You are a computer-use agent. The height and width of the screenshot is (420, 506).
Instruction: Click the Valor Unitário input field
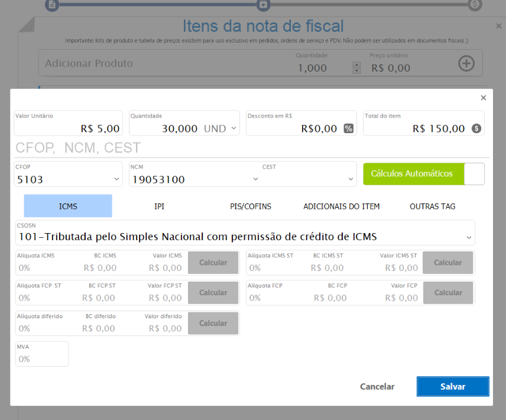[x=68, y=128]
